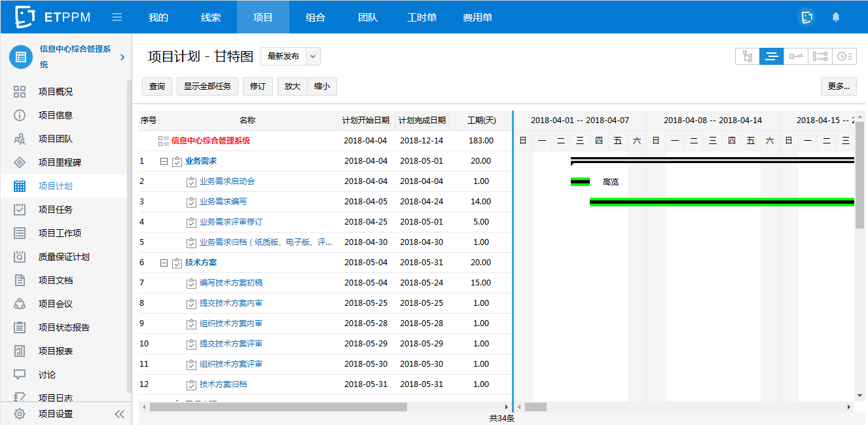The height and width of the screenshot is (425, 868).
Task: Click the Gantt vertical scrollbar down arrow
Action: click(859, 396)
